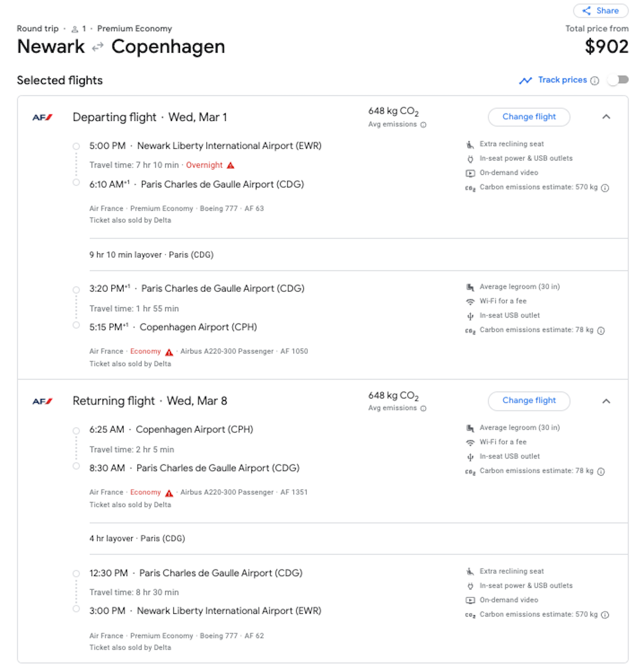Click the passenger count icon near Round trip

[x=74, y=28]
